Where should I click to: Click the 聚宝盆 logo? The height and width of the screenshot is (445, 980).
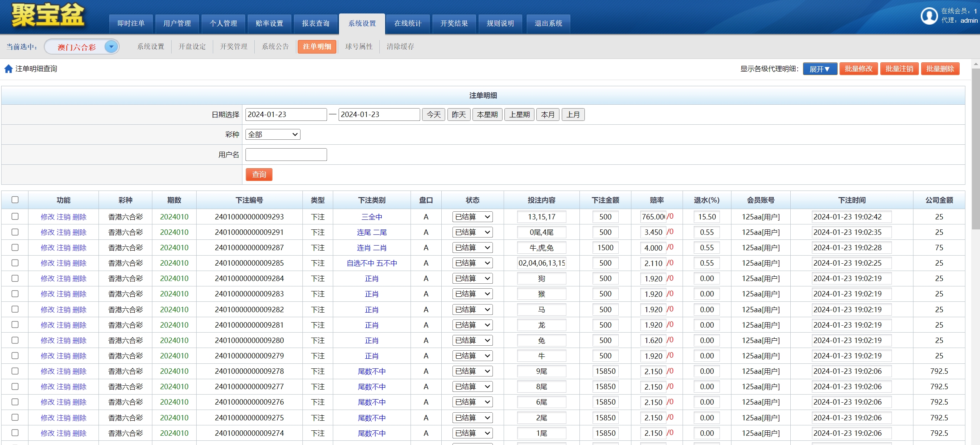tap(48, 15)
